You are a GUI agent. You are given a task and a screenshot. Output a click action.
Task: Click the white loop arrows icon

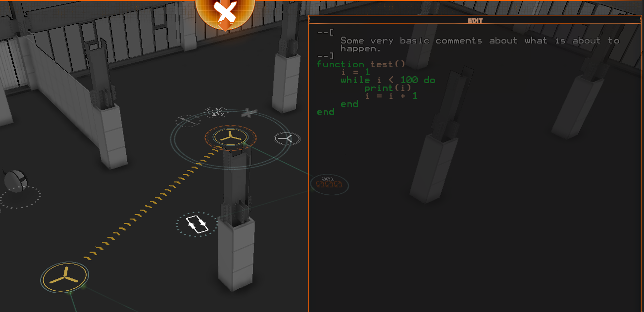(197, 224)
